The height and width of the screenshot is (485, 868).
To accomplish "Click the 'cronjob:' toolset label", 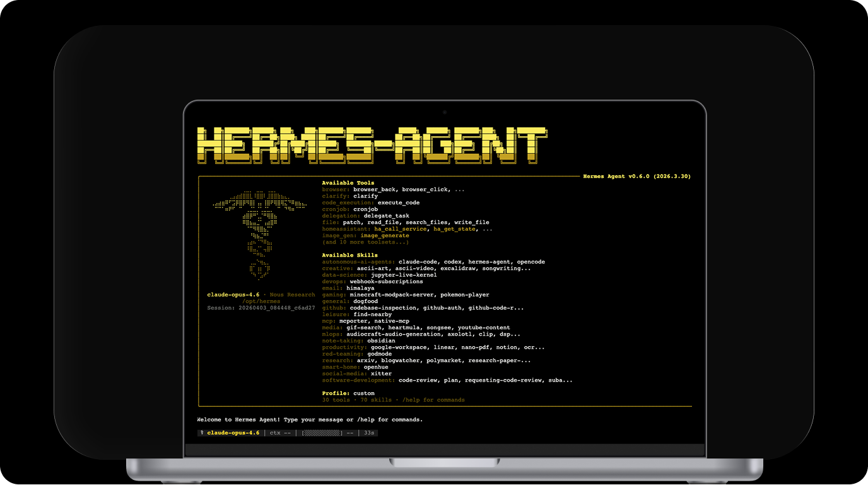I will click(x=336, y=209).
